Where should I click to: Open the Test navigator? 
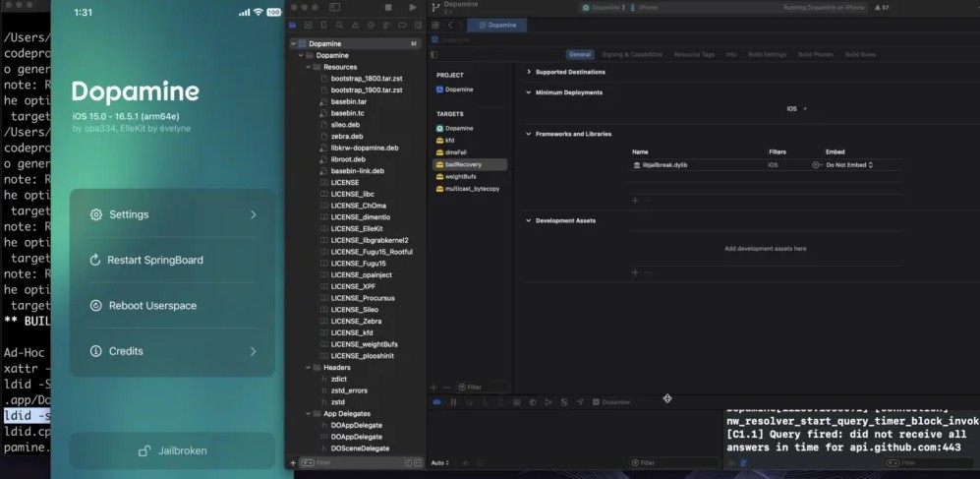[372, 26]
